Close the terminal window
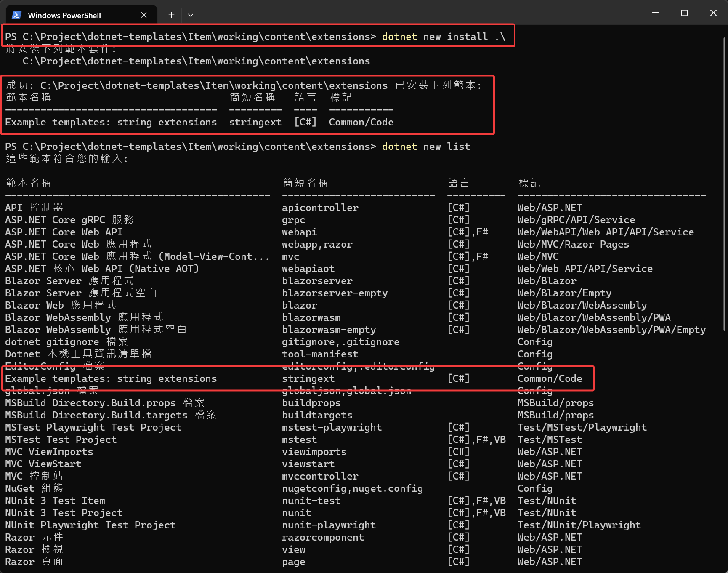 click(x=713, y=13)
